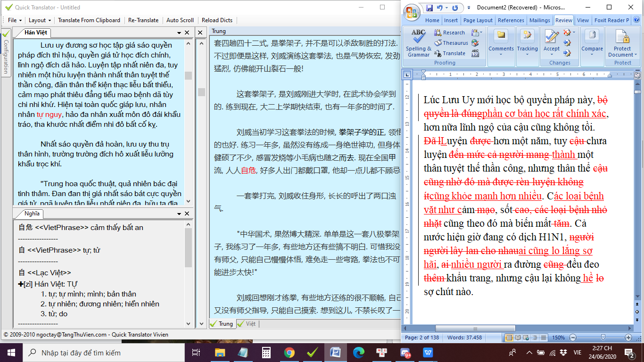Screen dimensions: 644x362
Task: Click the Microsoft Office round button
Action: [412, 12]
